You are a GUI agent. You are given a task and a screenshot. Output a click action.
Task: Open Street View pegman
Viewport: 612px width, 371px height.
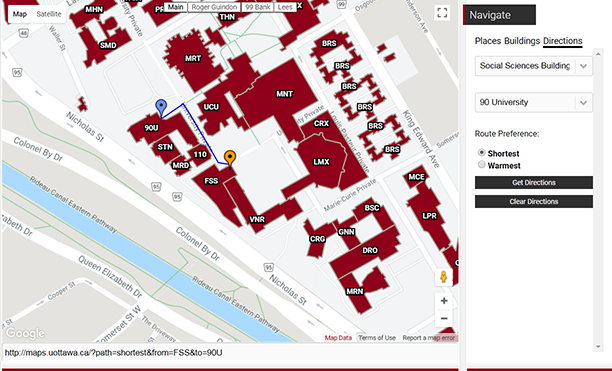pos(443,277)
